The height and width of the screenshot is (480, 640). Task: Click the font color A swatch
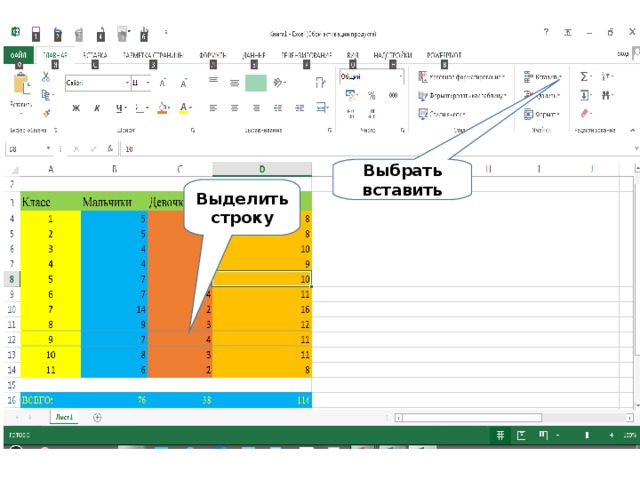click(x=184, y=108)
